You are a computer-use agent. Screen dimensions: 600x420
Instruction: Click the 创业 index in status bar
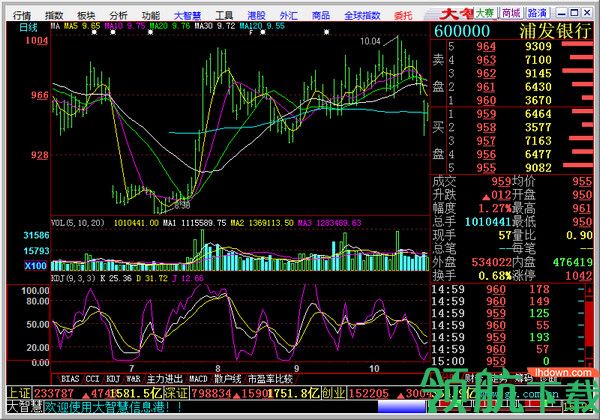[334, 393]
